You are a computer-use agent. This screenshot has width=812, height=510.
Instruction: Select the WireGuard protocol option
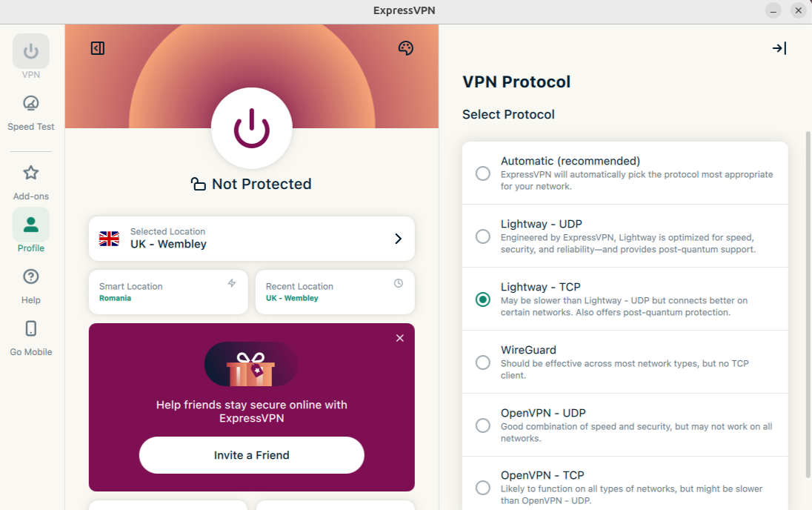pyautogui.click(x=483, y=362)
